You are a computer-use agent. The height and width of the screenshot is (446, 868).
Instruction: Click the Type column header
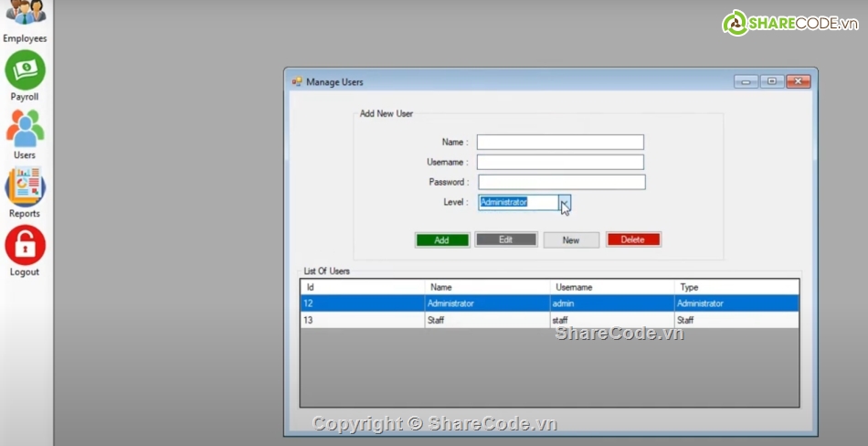point(736,287)
